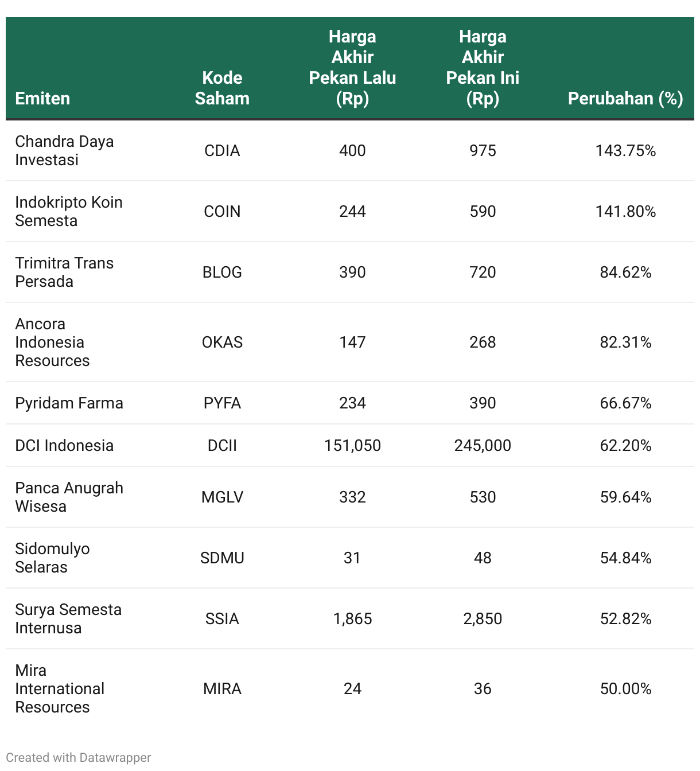Select the Trimitra Trans Persada cell
Viewport: 700px width, 771px height.
[64, 272]
